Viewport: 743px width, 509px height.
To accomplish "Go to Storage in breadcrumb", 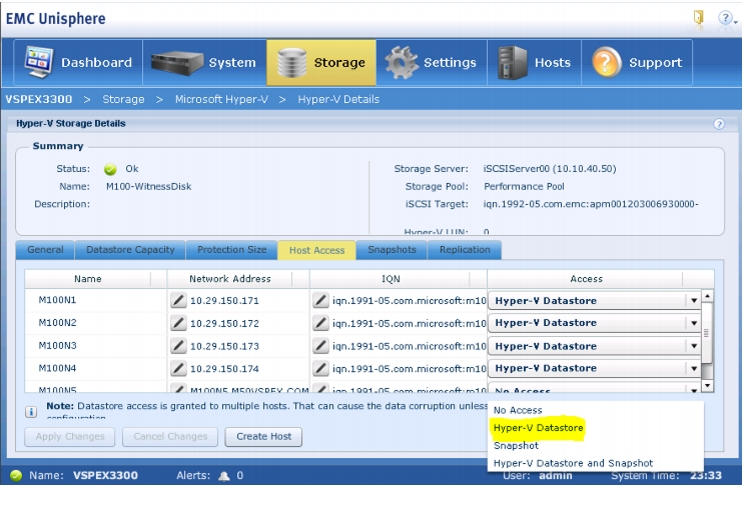I will point(123,100).
